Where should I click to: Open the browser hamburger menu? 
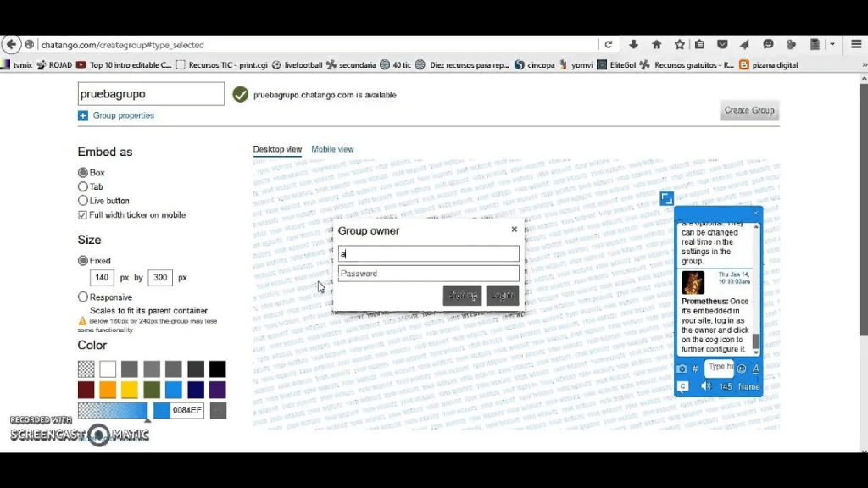pos(856,45)
